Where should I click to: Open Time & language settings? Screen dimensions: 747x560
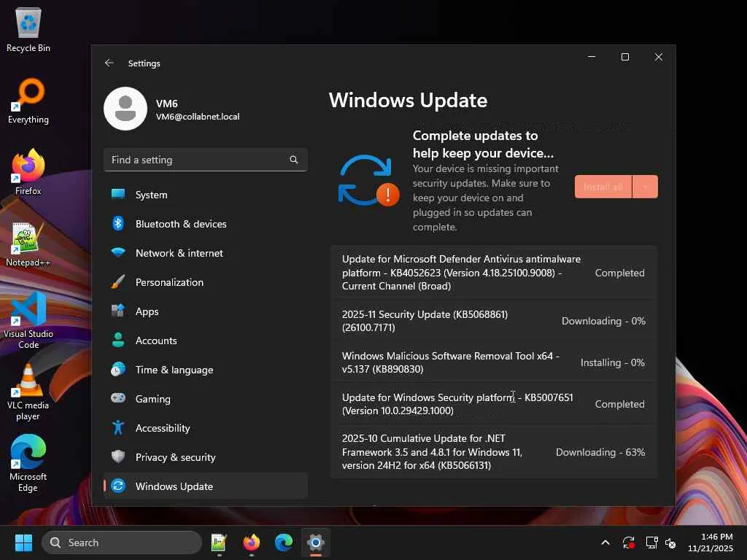[x=205, y=370]
